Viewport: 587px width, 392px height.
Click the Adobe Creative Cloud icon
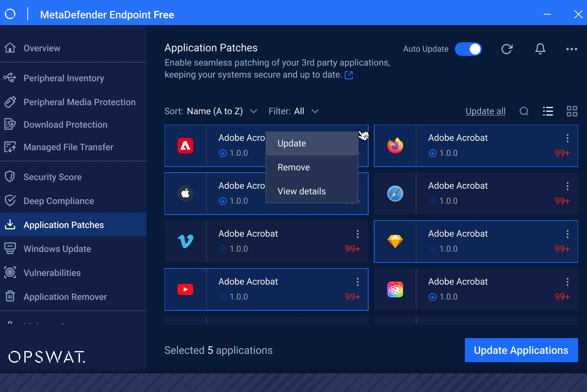pyautogui.click(x=394, y=289)
